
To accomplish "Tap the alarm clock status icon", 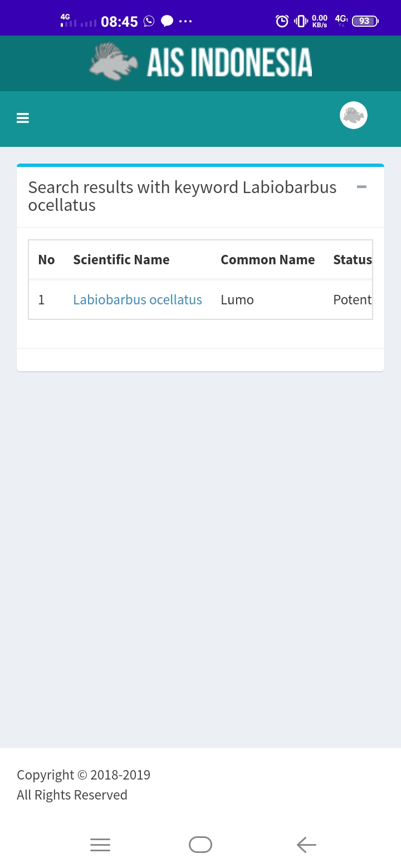I will click(x=282, y=21).
